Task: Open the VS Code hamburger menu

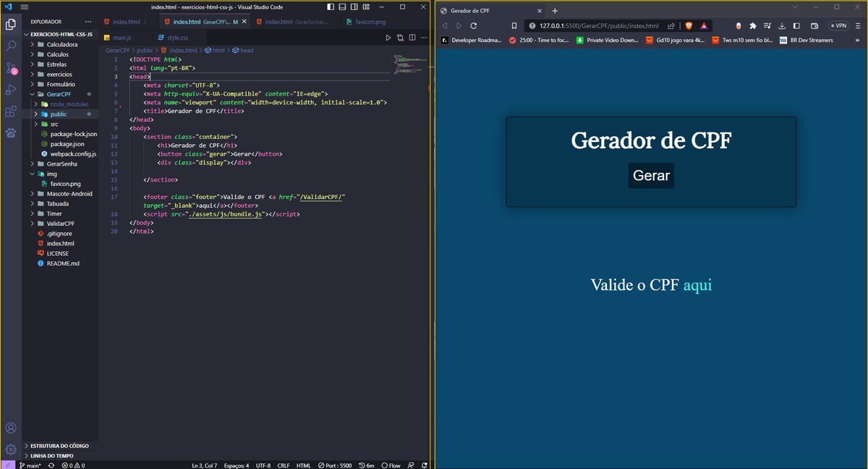Action: [x=25, y=7]
